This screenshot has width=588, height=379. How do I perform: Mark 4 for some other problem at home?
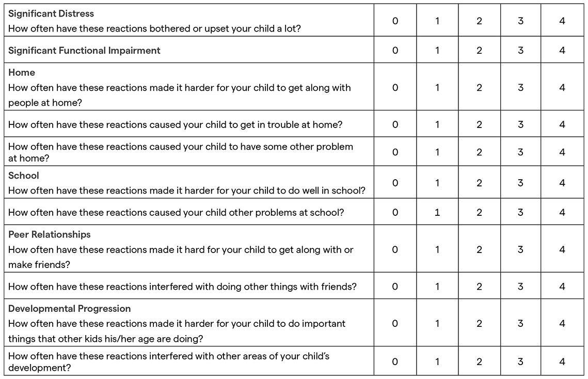pos(562,152)
